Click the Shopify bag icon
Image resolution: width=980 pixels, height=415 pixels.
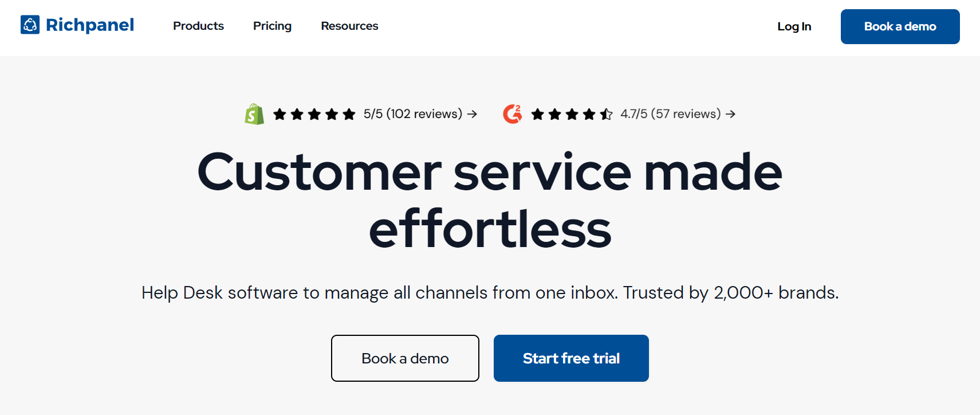click(x=254, y=114)
